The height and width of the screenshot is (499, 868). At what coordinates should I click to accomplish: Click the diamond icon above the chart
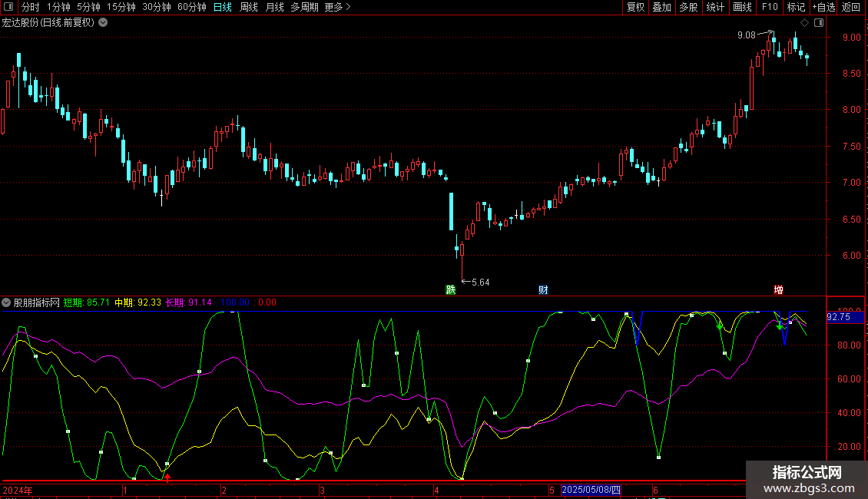[x=805, y=22]
